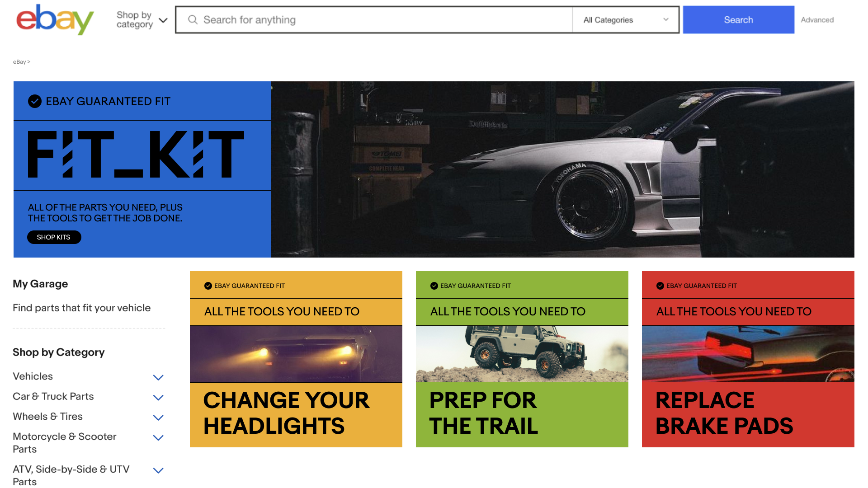The width and height of the screenshot is (868, 488).
Task: Expand Car & Truck Parts category
Action: (x=158, y=398)
